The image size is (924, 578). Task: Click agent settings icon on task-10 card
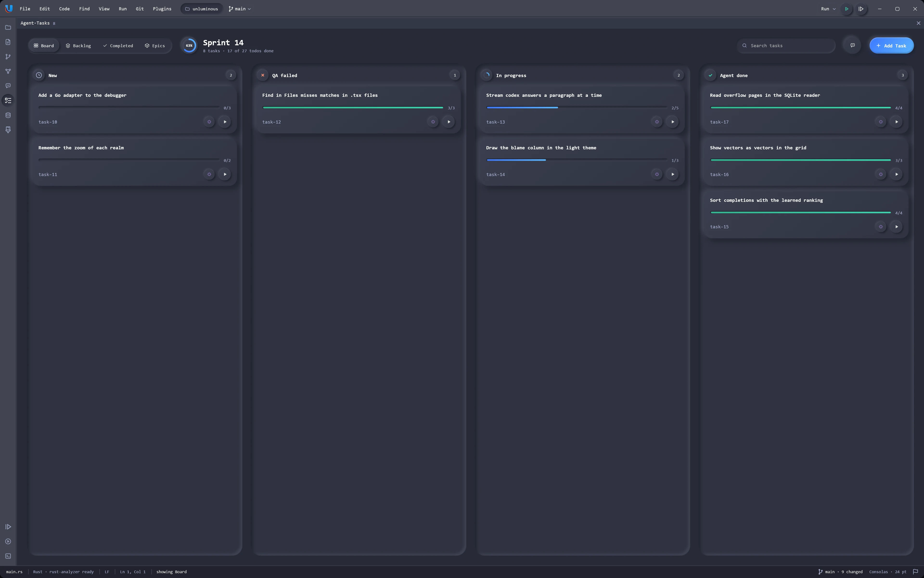coord(209,122)
